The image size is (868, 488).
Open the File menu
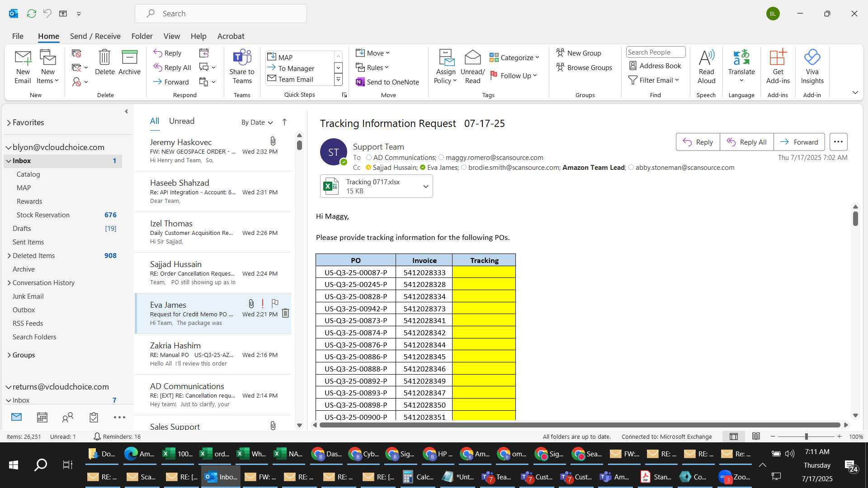(18, 36)
